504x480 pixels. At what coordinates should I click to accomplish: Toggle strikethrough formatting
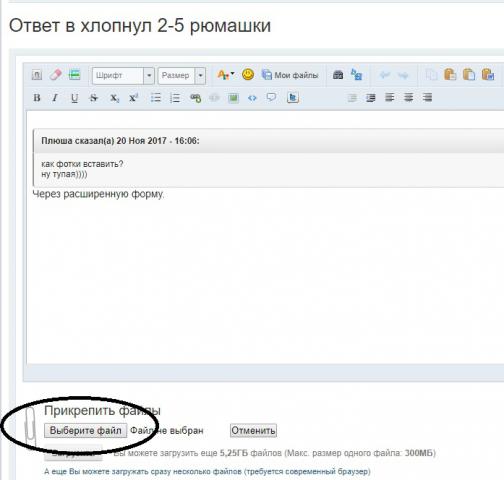[94, 98]
